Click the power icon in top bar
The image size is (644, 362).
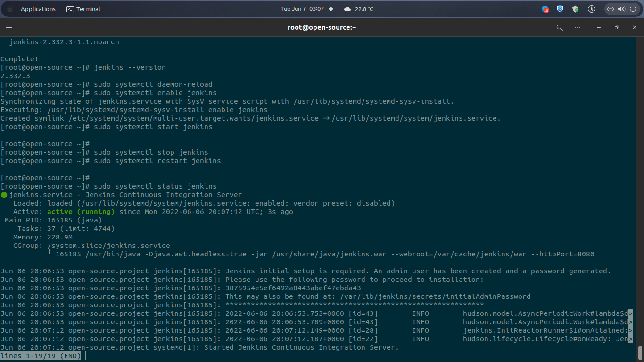(632, 9)
